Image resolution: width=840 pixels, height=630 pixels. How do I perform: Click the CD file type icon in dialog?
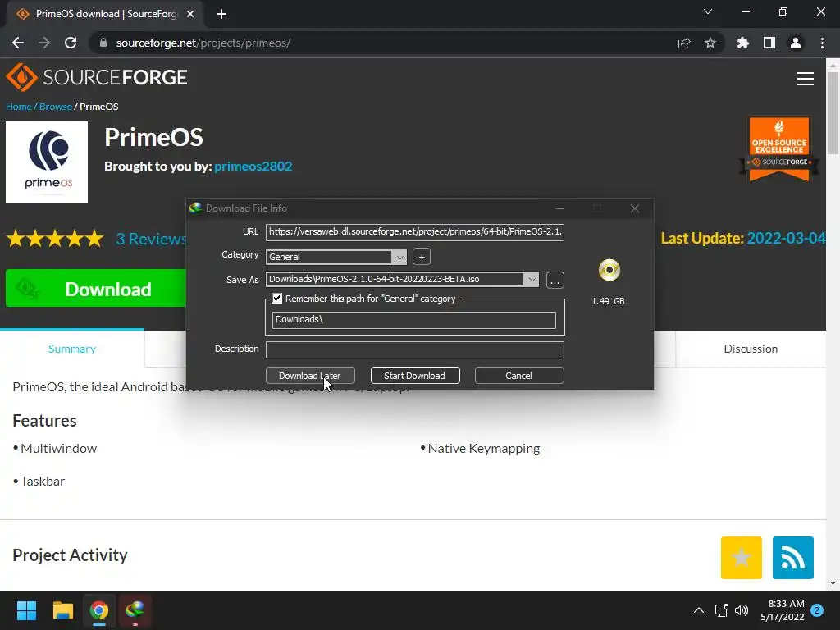click(x=609, y=270)
